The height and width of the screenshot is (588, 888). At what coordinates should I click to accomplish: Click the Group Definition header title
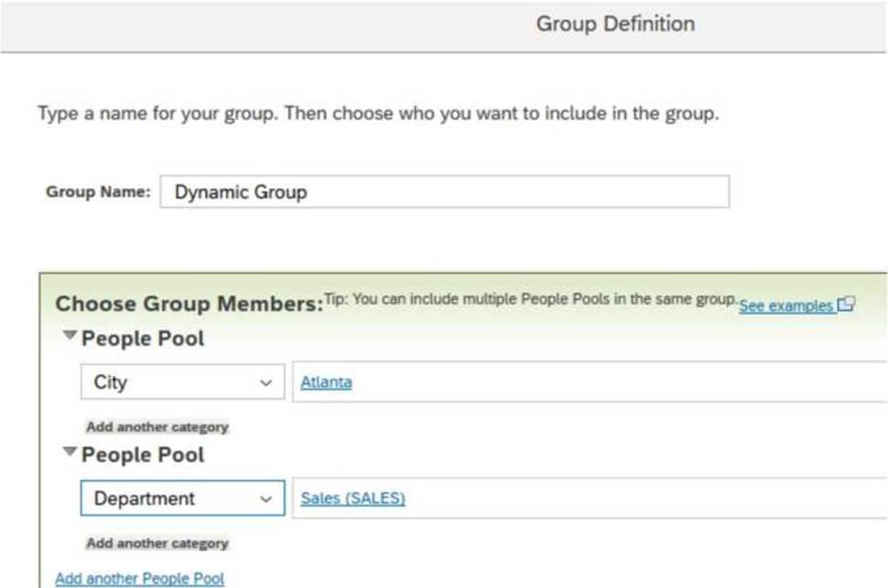click(x=615, y=24)
